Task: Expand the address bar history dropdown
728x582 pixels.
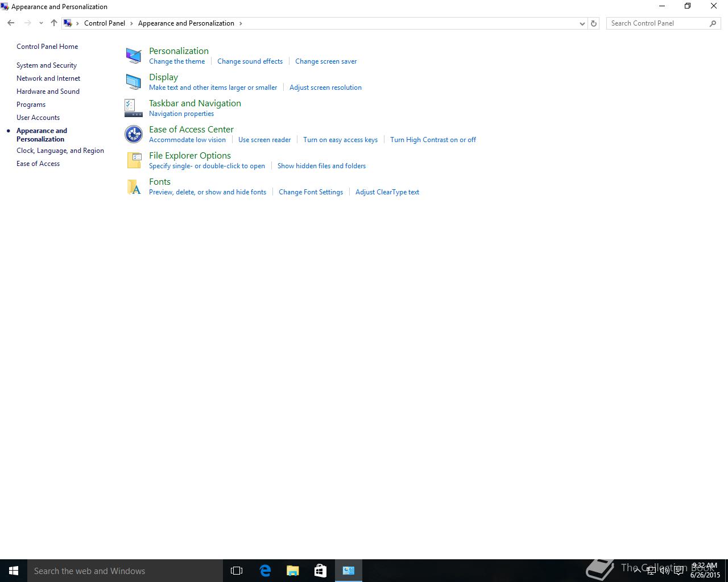Action: pyautogui.click(x=582, y=23)
